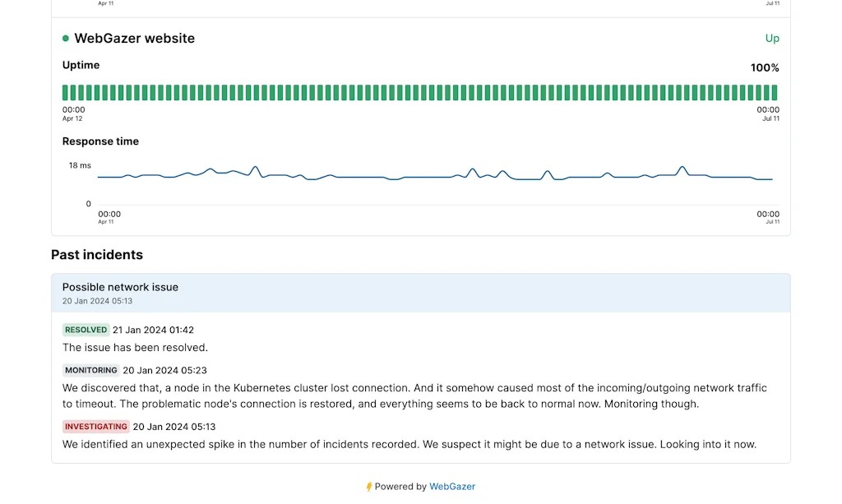
Task: Select the Uptime section heading
Action: 81,65
